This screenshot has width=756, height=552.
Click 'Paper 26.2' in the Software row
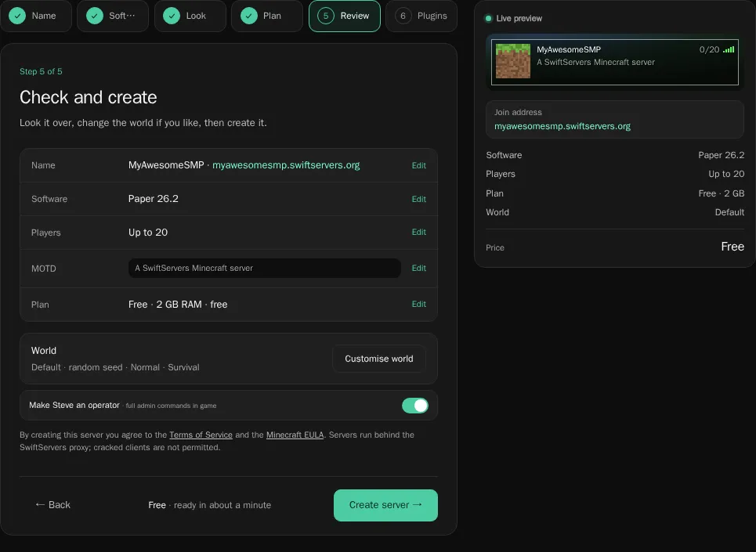[154, 199]
